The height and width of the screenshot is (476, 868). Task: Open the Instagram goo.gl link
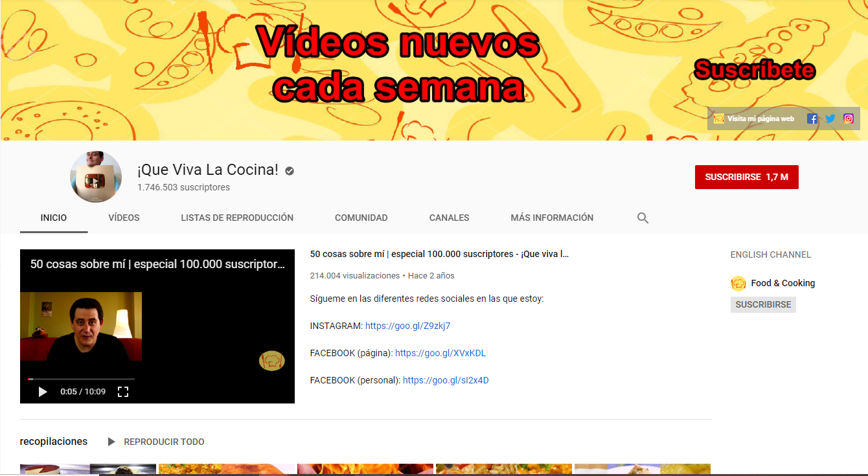coord(407,326)
